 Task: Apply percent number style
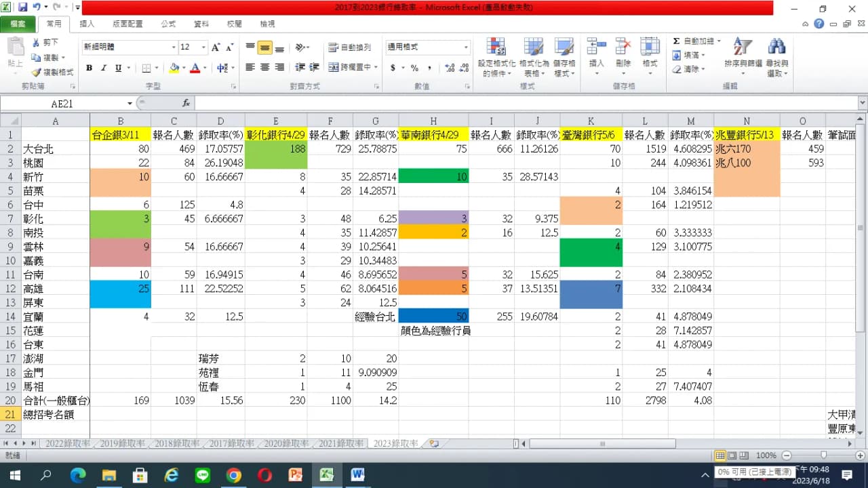414,68
